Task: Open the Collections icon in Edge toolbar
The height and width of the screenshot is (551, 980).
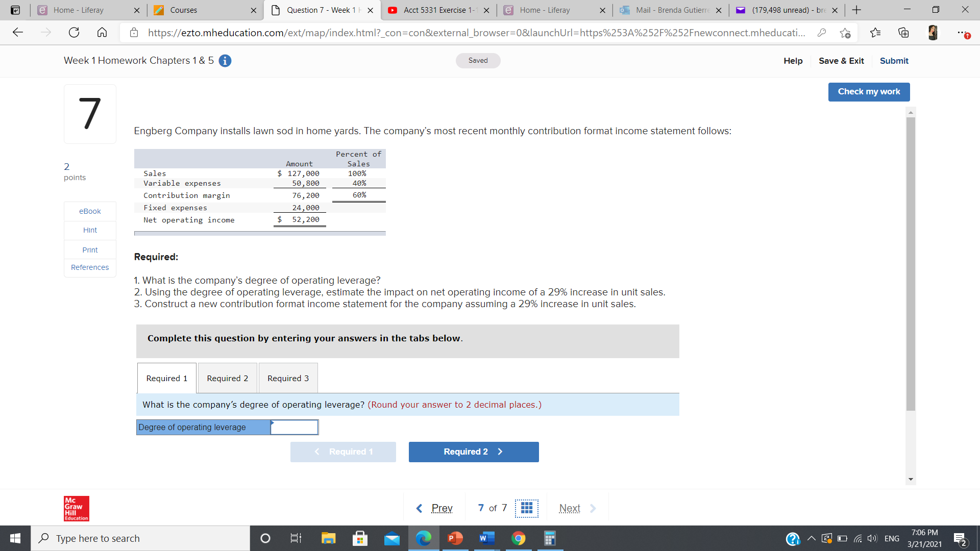Action: [903, 32]
